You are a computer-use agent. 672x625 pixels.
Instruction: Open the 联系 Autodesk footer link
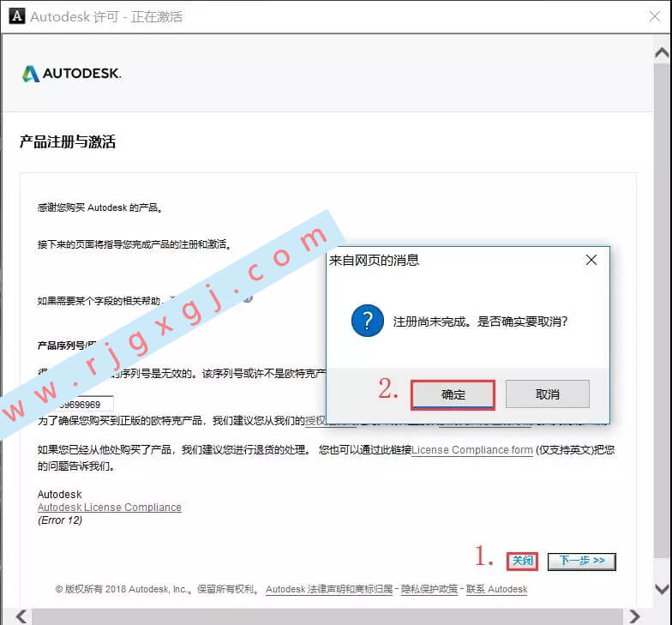pos(497,590)
